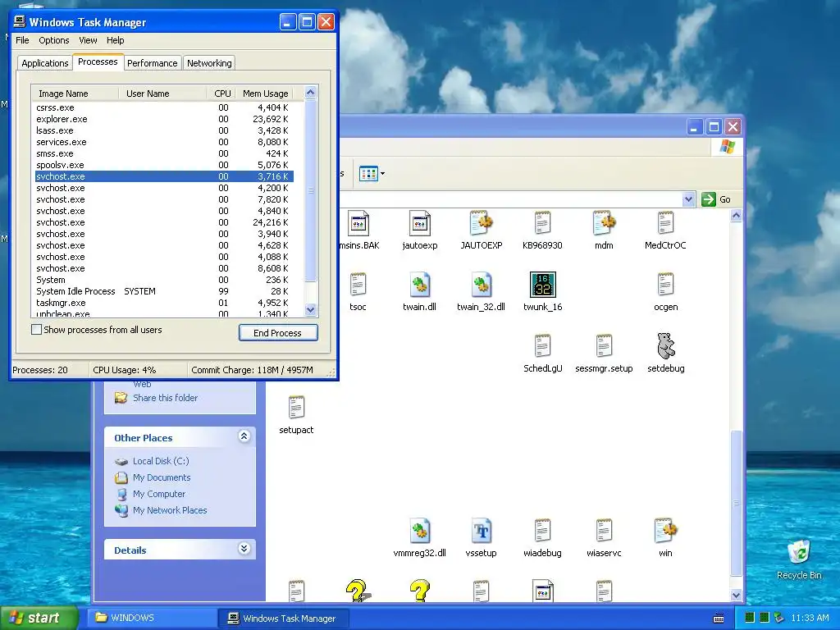Open the Help menu in Task Manager
Image resolution: width=840 pixels, height=630 pixels.
pyautogui.click(x=115, y=40)
